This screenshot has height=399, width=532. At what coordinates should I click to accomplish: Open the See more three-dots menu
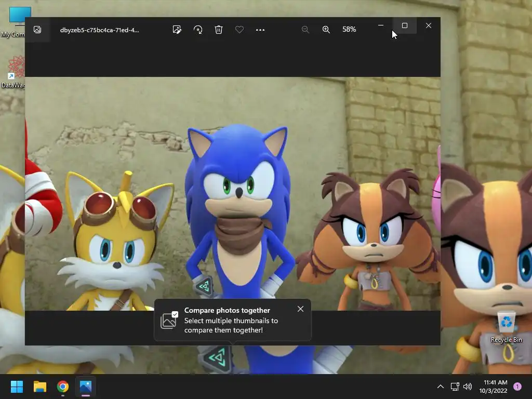pyautogui.click(x=260, y=30)
